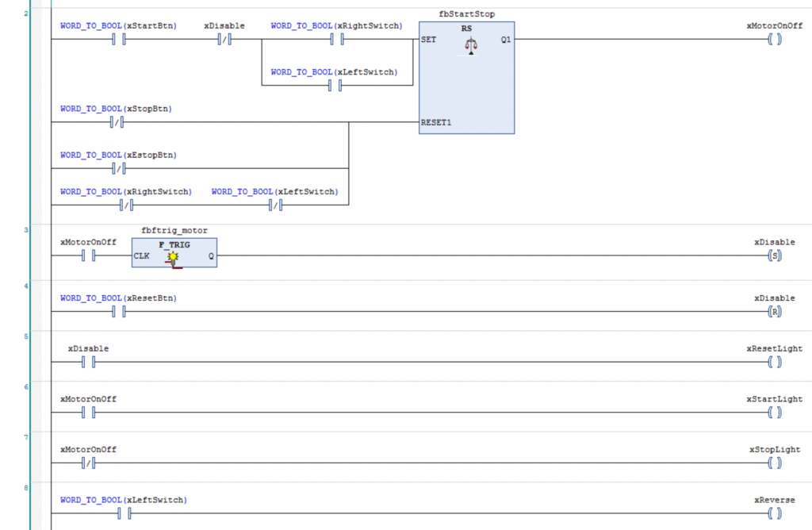This screenshot has height=530, width=812.
Task: Click the RESET1 input pin of RS block
Action: (436, 122)
